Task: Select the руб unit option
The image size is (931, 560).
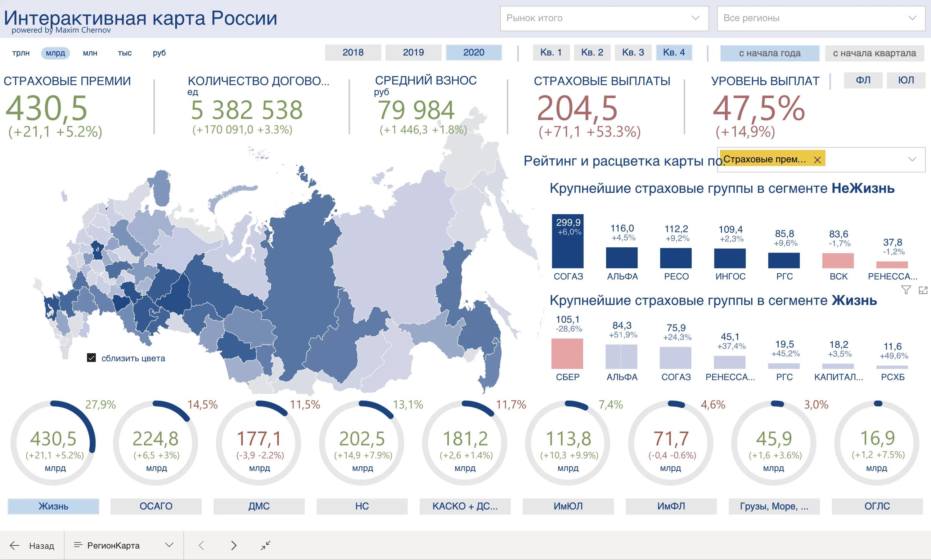Action: click(159, 53)
